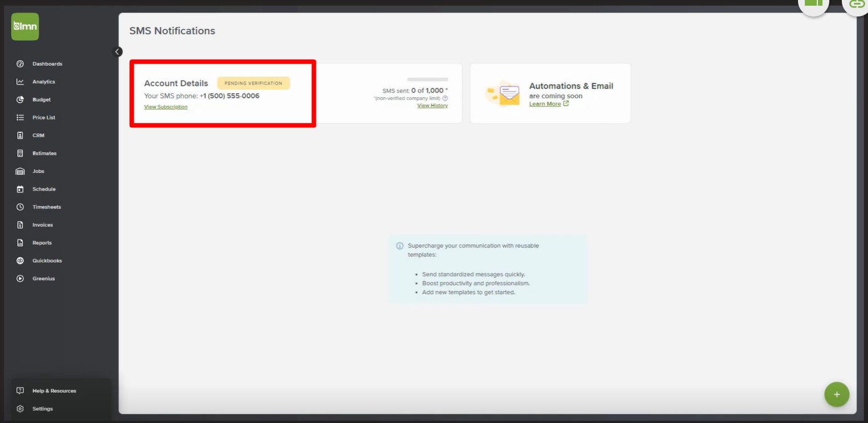Open the Budget pie icon
The image size is (868, 423).
[20, 99]
